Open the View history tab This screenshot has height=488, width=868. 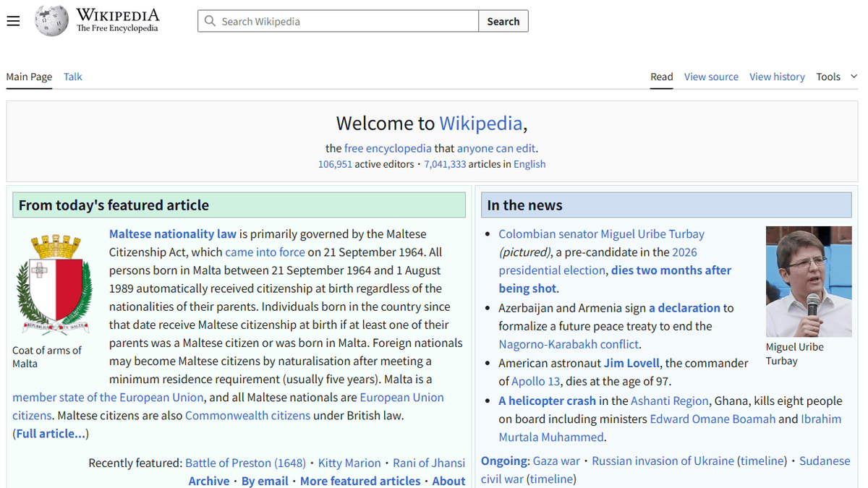(x=777, y=77)
